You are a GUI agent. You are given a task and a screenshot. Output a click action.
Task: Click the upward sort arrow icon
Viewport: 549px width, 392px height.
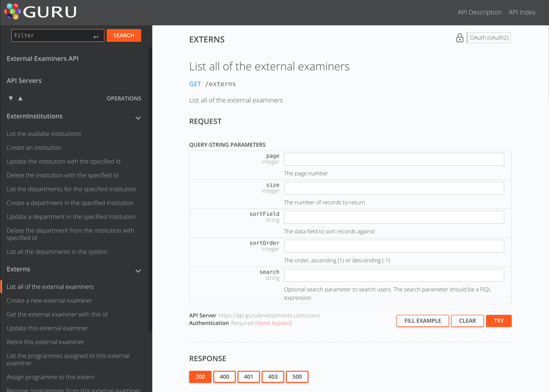[20, 98]
